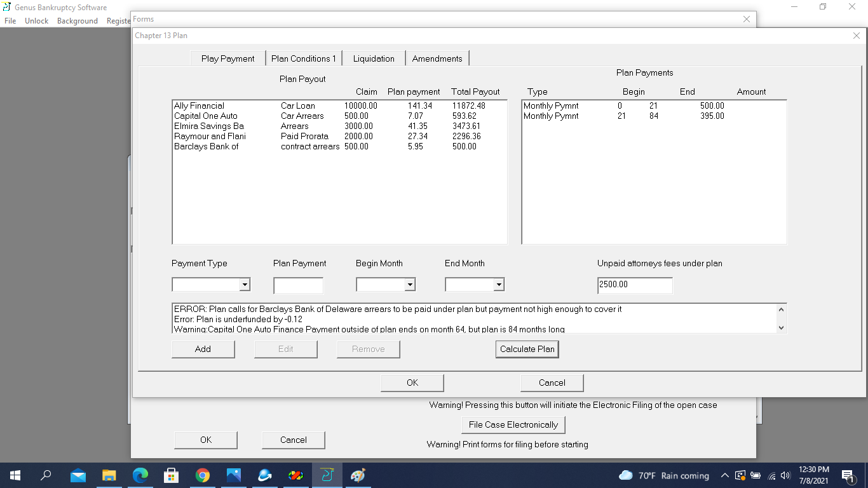Viewport: 868px width, 488px height.
Task: Open Google Chrome from the taskbar
Action: 203,475
